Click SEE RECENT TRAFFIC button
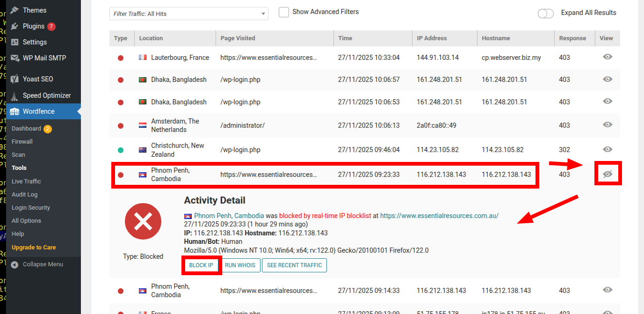The width and height of the screenshot is (644, 314). pos(294,265)
